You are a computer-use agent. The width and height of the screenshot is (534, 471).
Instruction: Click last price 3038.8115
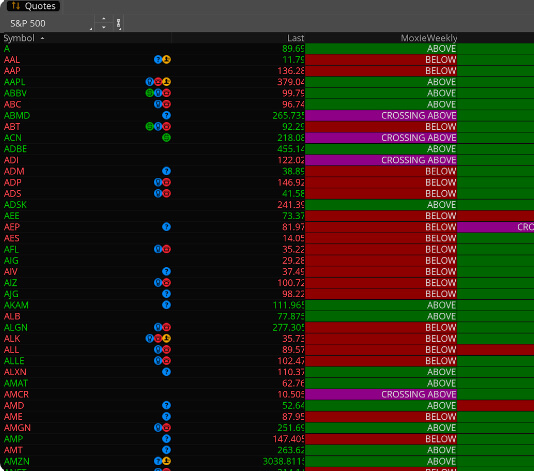pos(283,461)
